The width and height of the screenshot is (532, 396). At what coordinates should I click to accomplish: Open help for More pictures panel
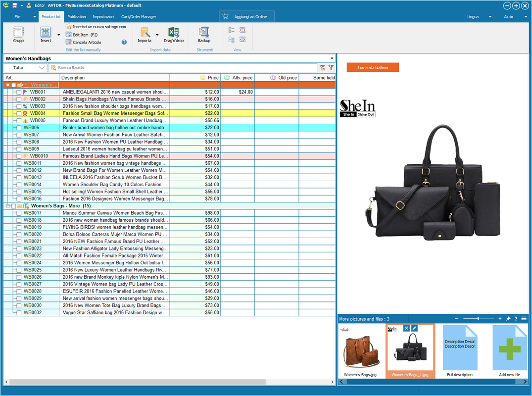point(516,319)
